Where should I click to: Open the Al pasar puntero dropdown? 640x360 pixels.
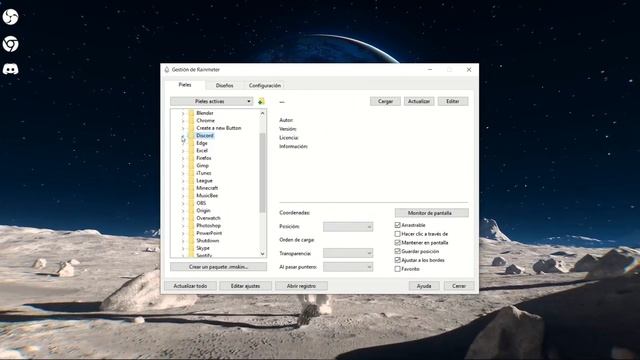[x=348, y=267]
